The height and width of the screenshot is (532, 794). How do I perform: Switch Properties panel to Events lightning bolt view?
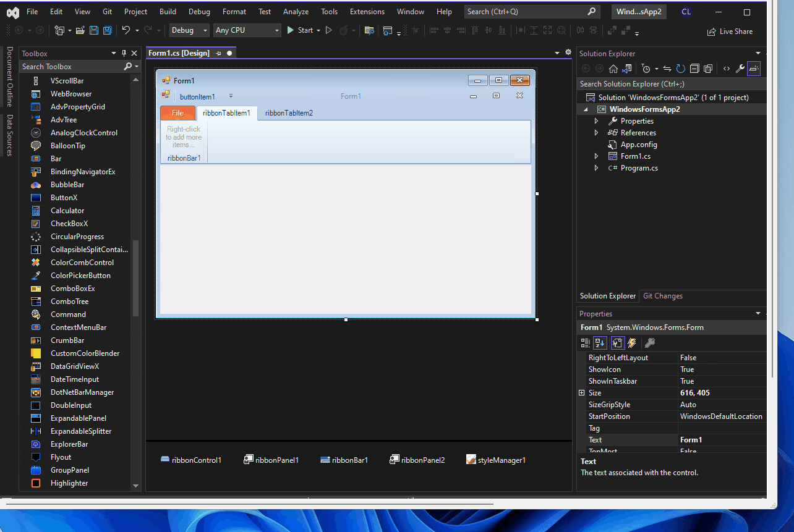pos(631,342)
